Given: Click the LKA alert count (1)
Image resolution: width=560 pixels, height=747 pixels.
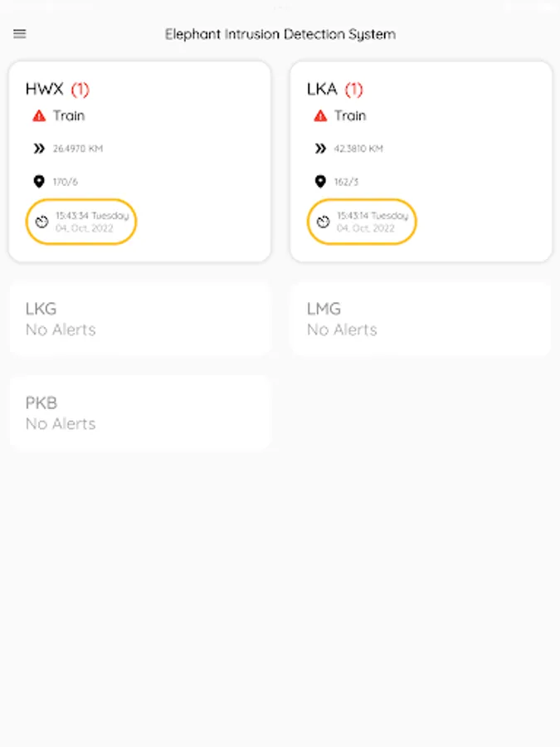Looking at the screenshot, I should pos(354,89).
